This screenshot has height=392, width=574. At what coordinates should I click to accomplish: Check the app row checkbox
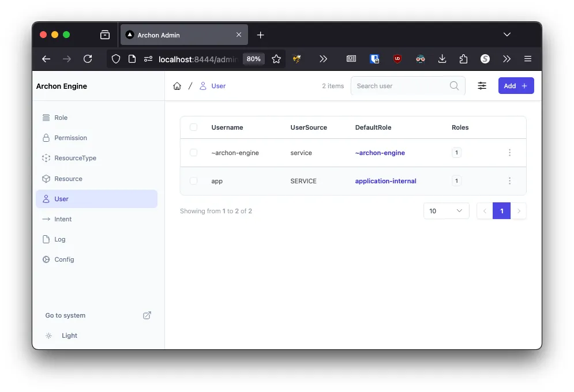[x=194, y=180]
